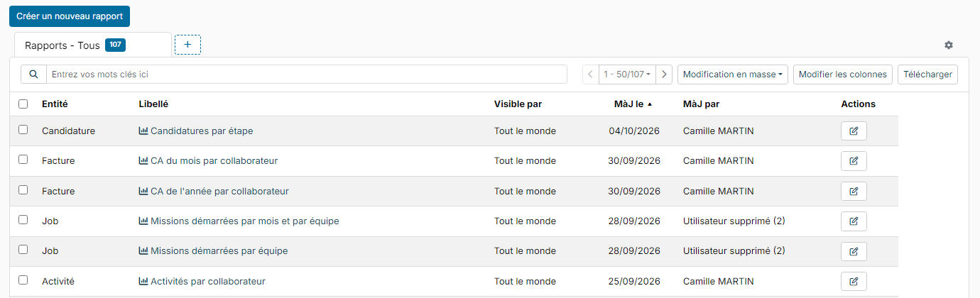Image resolution: width=980 pixels, height=298 pixels.
Task: Check Missions démarrées par mois et par équipe row
Action: pos(23,220)
